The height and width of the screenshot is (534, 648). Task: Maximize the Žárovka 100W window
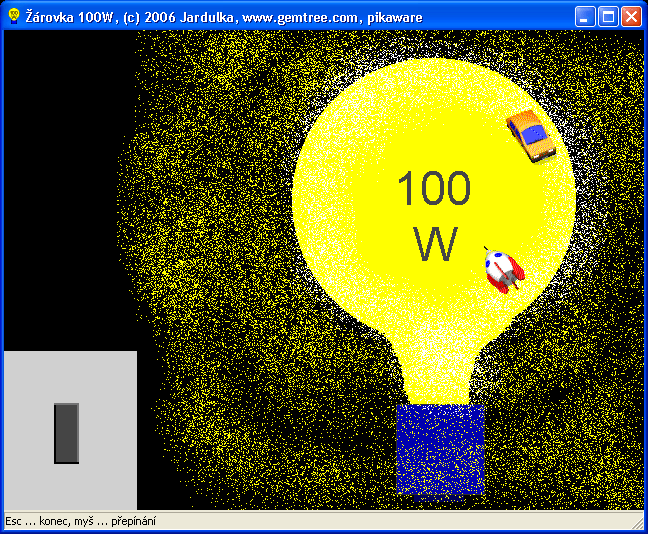tap(608, 17)
